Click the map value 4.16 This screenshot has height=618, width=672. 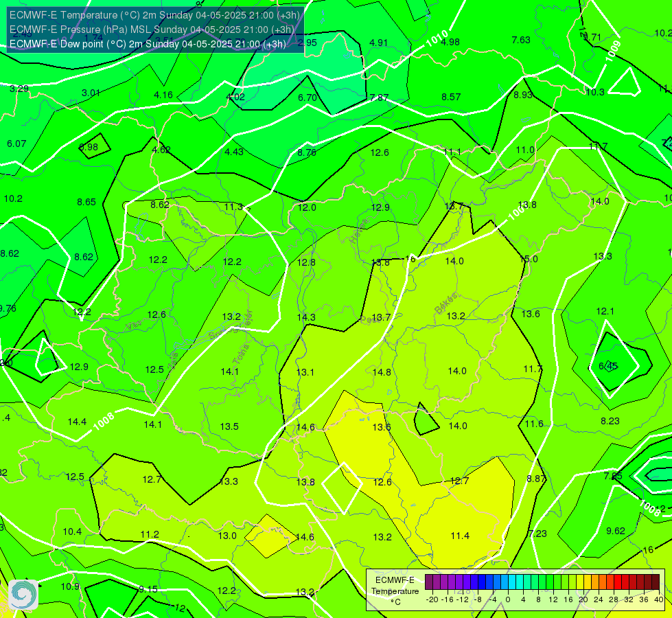[163, 95]
